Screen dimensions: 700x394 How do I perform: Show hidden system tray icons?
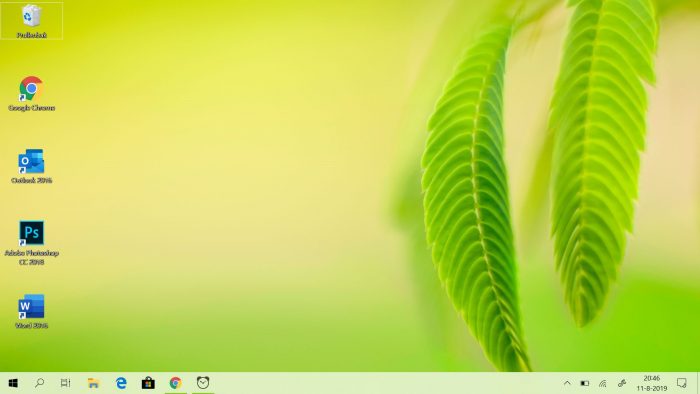[567, 383]
